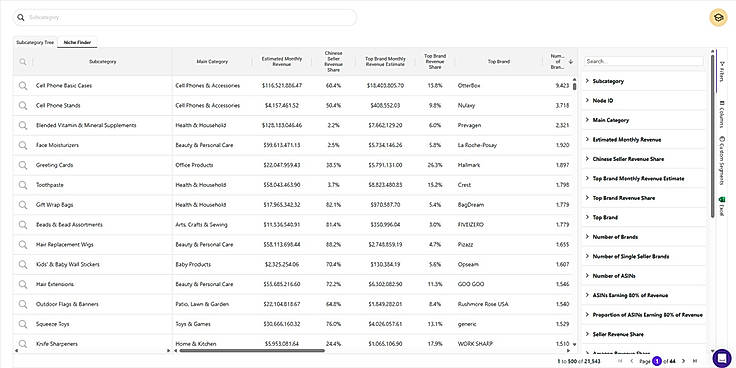
Task: Click the magnifier icon for Squeeze Toys
Action: click(23, 324)
